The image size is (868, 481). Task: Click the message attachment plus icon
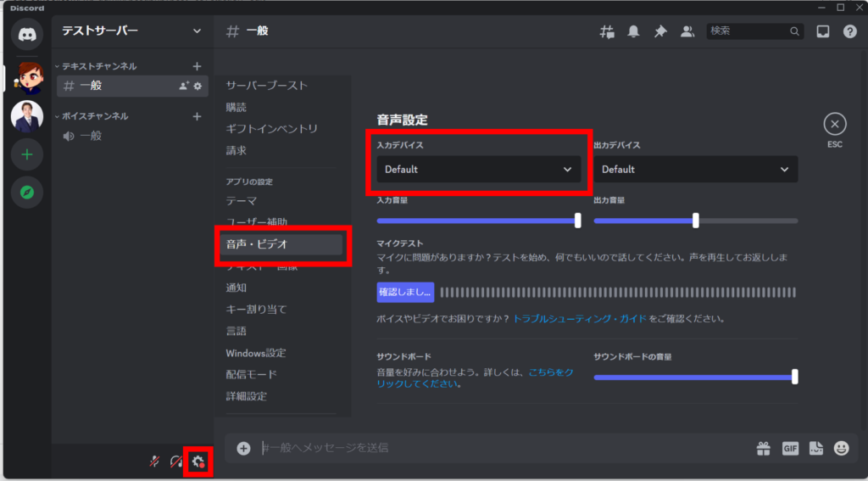243,448
